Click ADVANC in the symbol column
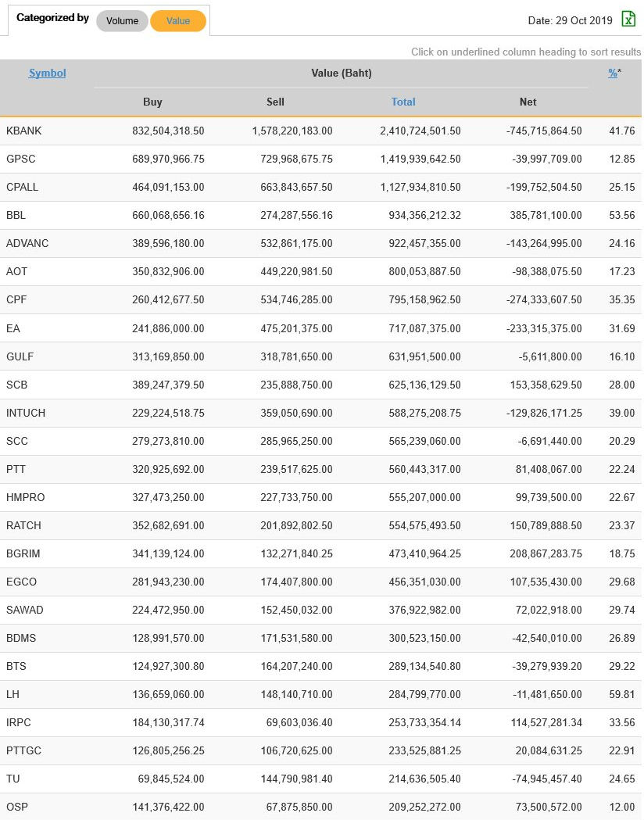Viewport: 644px width, 820px height. click(x=27, y=243)
